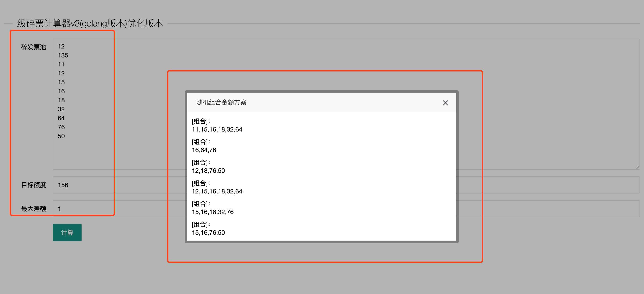
Task: Click the value 135 in the invoice pool
Action: pos(63,55)
